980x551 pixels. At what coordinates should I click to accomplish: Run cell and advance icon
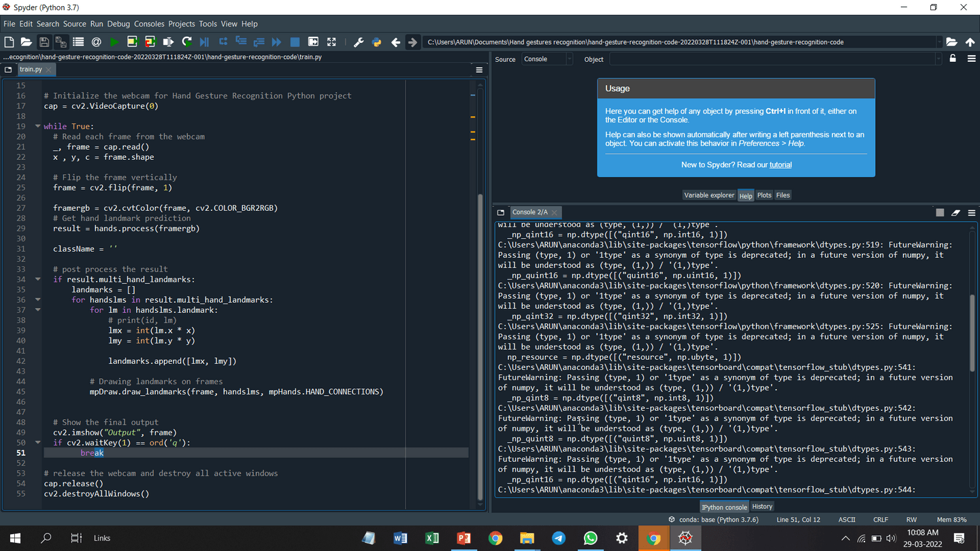pyautogui.click(x=150, y=42)
